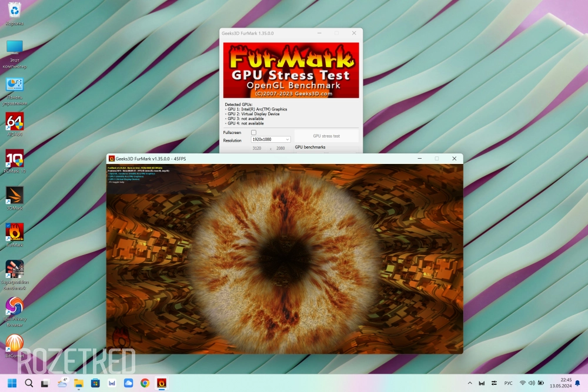This screenshot has width=588, height=392.
Task: Open the AIDA64 desktop shortcut
Action: tap(15, 122)
